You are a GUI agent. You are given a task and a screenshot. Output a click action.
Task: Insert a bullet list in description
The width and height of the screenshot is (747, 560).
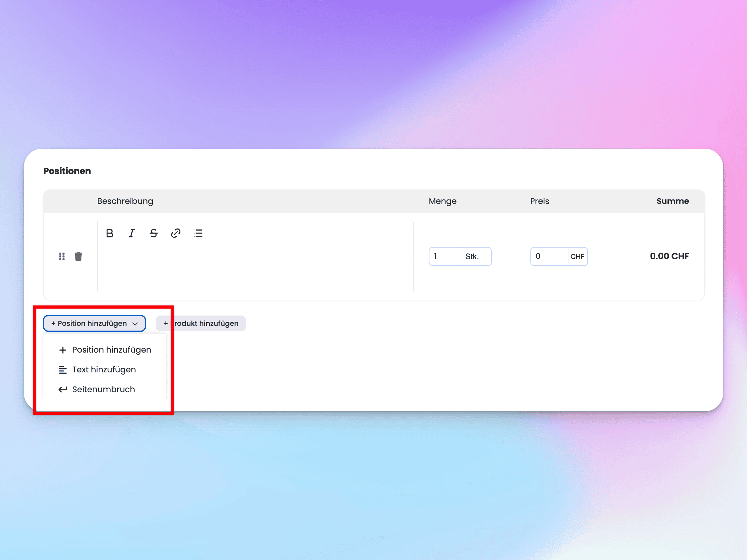click(x=198, y=233)
